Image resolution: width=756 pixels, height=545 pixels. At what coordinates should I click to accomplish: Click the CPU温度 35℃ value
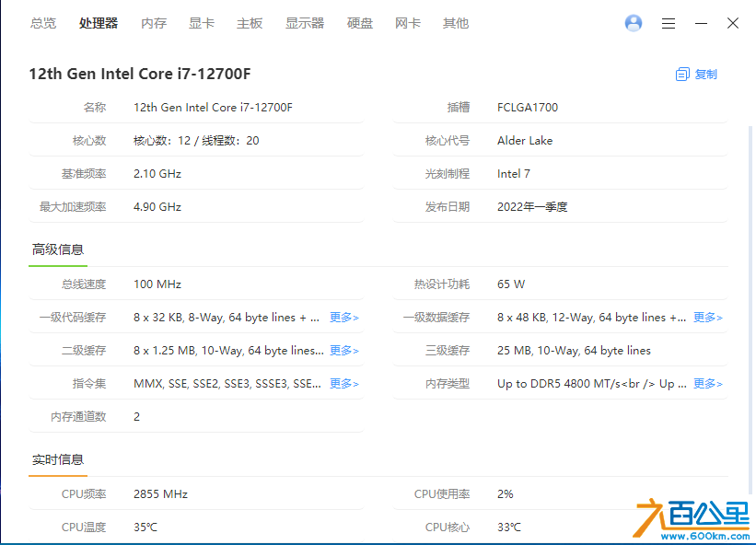click(x=145, y=528)
